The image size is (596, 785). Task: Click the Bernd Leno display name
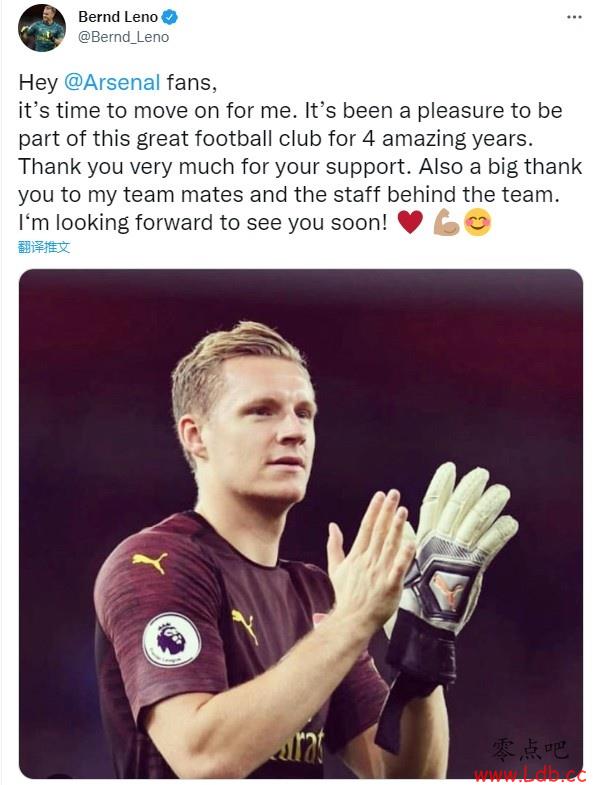coord(118,17)
